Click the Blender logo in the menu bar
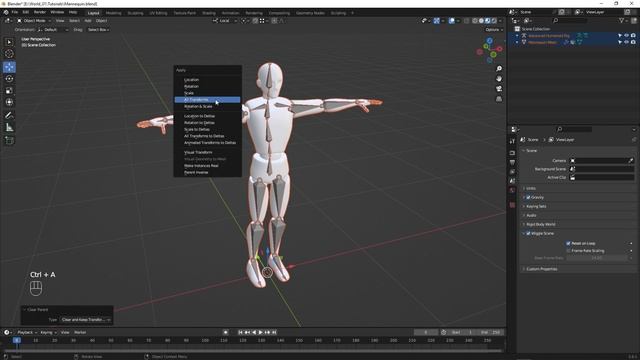The image size is (640, 360). click(x=6, y=12)
